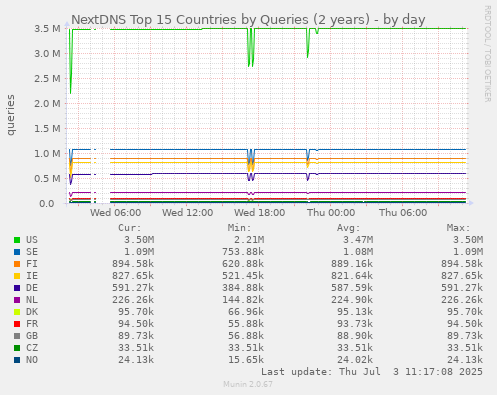Viewport: 497px width, 395px height.
Task: Click the 'Avg:' column header
Action: coord(349,228)
